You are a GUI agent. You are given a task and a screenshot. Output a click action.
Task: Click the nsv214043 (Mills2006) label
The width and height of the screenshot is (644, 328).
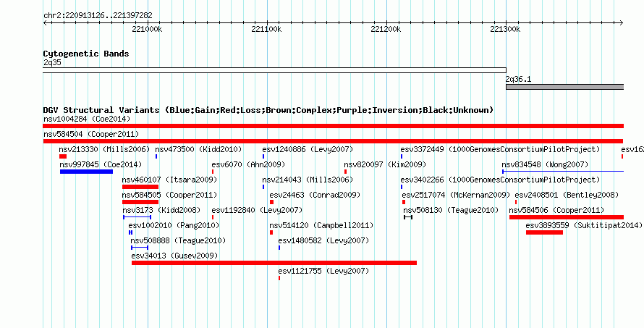[x=308, y=180]
